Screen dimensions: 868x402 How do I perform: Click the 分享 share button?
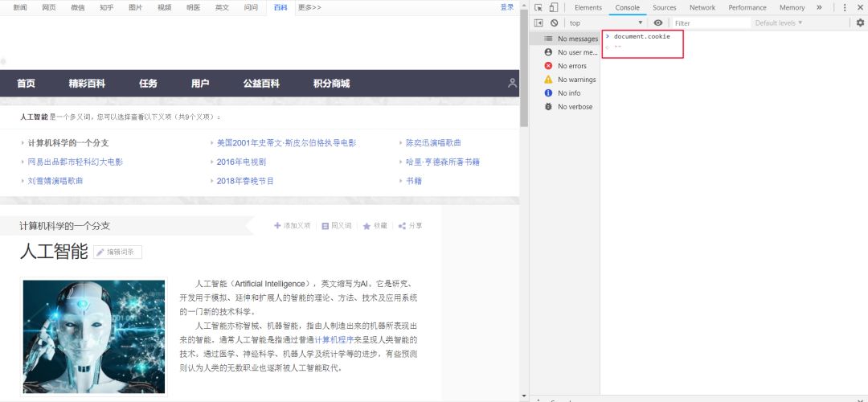click(x=410, y=226)
